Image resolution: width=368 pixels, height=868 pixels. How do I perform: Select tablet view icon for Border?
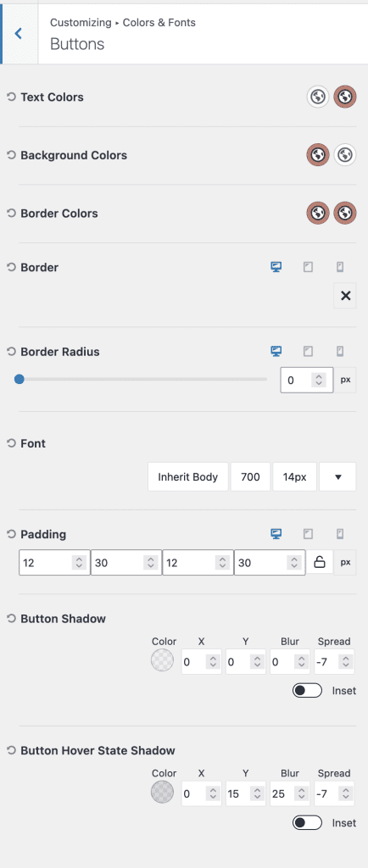[x=309, y=267]
